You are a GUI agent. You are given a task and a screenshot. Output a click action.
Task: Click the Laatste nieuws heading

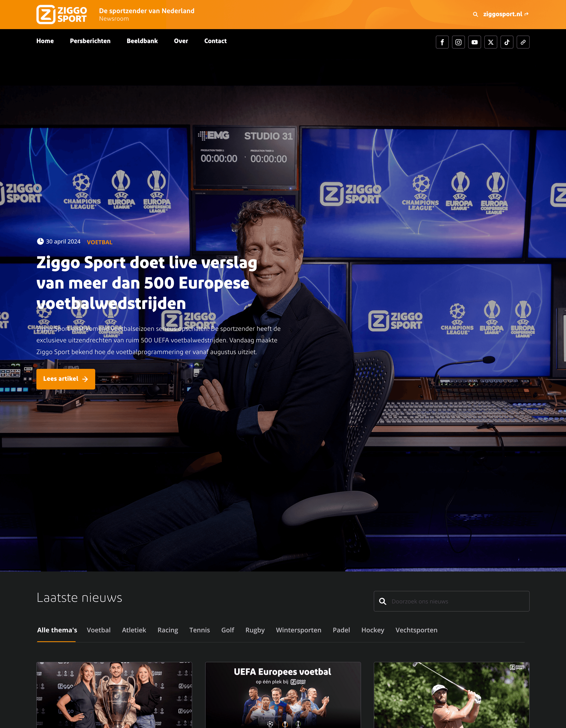tap(79, 598)
